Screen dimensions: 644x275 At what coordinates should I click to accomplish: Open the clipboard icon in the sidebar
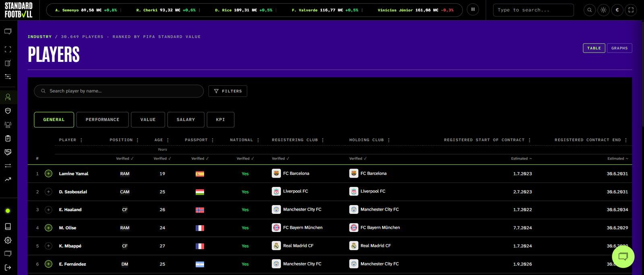pos(8,138)
